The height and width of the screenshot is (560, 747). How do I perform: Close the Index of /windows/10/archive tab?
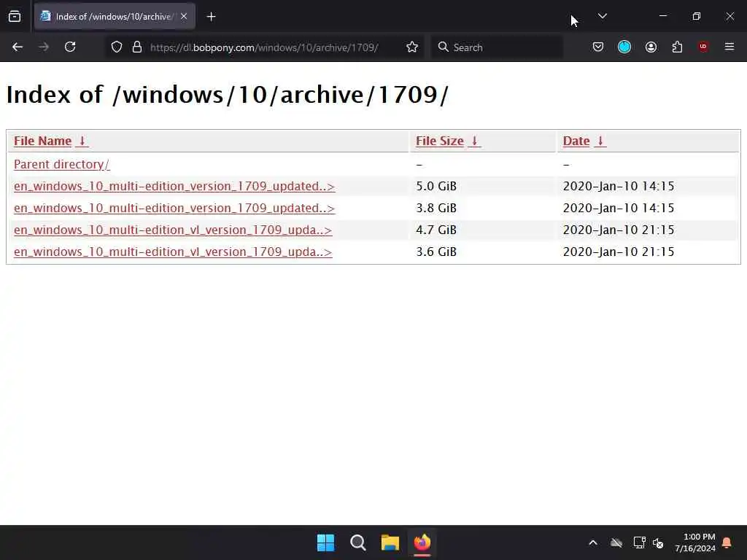click(x=184, y=16)
